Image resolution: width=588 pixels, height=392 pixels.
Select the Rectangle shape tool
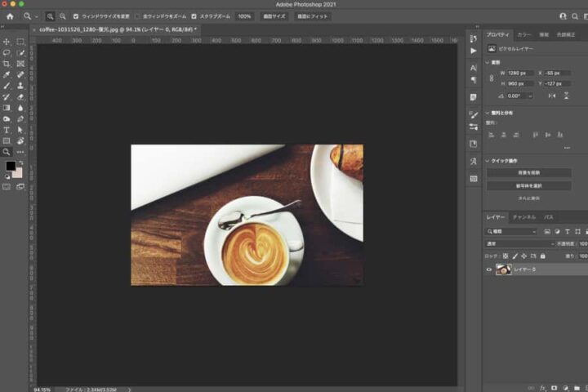(7, 141)
